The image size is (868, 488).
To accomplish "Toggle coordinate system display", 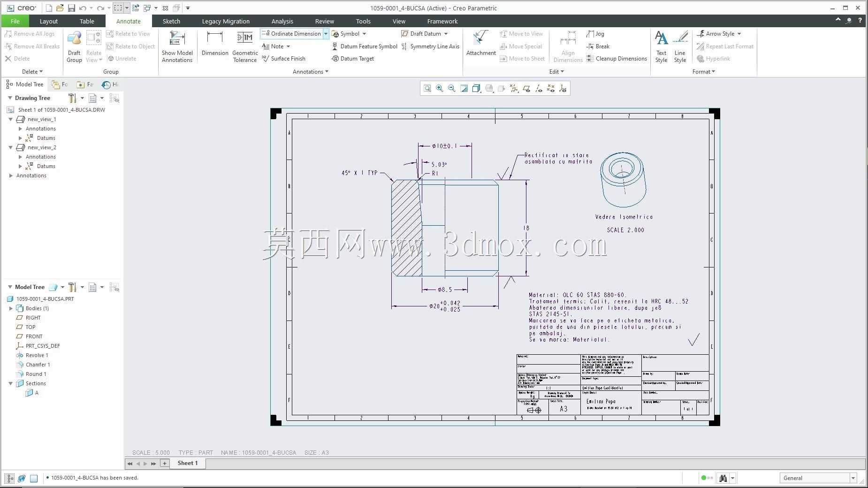I will 563,88.
